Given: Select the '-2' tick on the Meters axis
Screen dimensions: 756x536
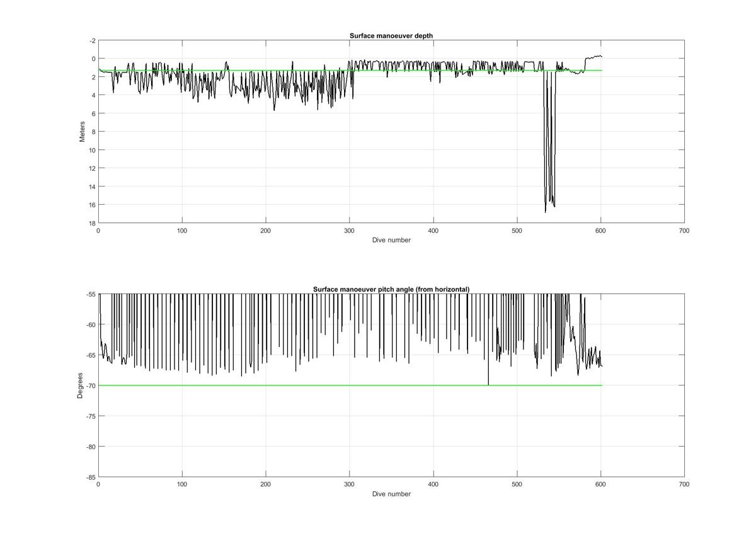Looking at the screenshot, I should pos(93,41).
